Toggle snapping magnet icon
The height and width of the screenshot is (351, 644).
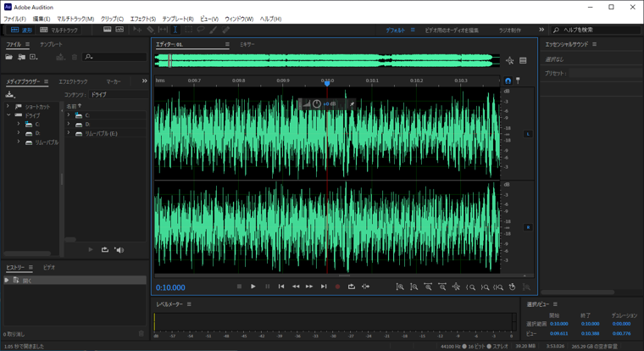(x=508, y=81)
